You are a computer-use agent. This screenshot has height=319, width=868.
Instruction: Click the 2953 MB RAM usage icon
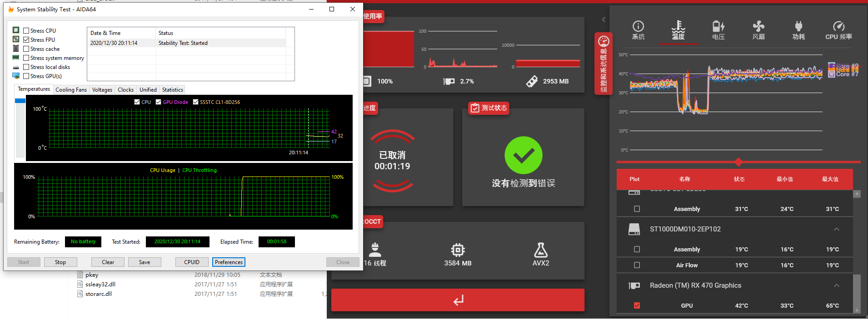tap(532, 81)
